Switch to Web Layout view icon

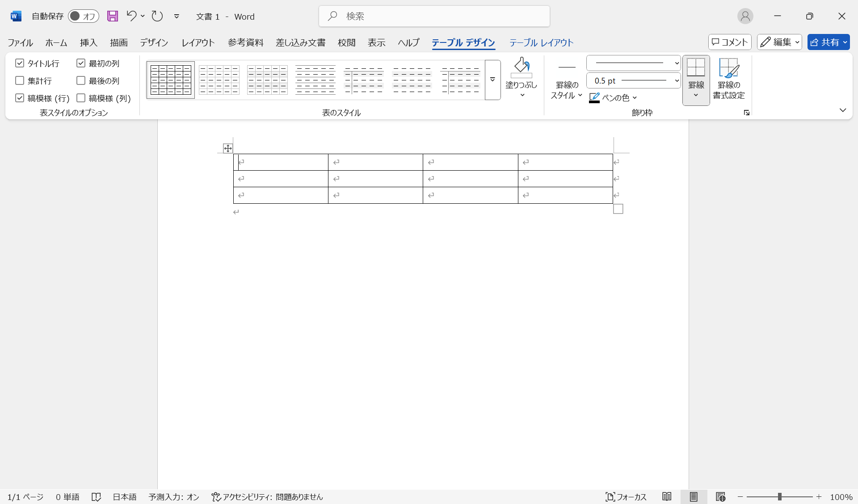point(720,497)
